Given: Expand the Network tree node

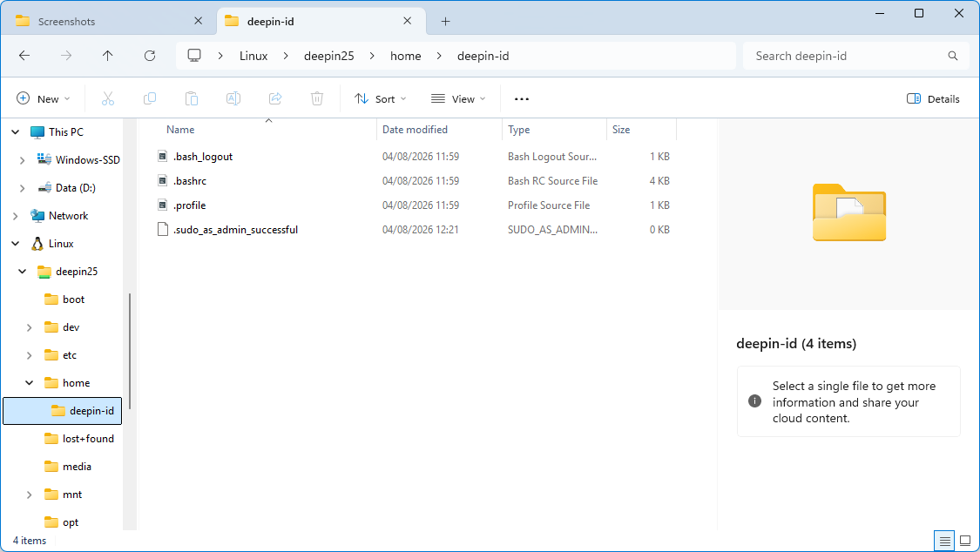Looking at the screenshot, I should click(x=16, y=215).
